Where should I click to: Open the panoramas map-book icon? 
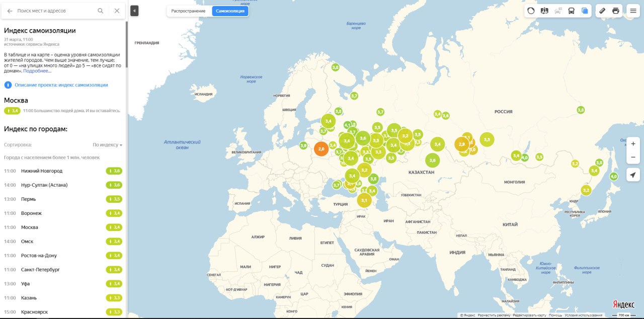(x=544, y=11)
